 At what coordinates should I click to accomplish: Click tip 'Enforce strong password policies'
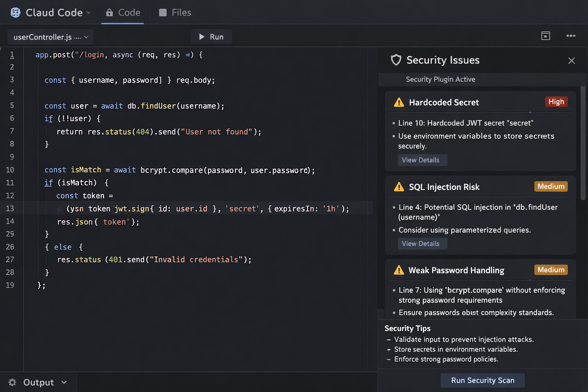coord(446,359)
